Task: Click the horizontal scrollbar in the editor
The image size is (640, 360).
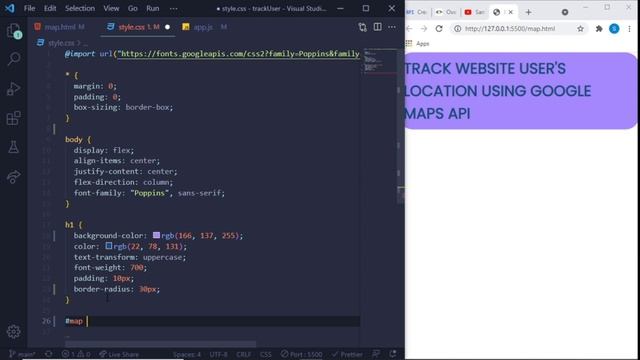Action: point(160,344)
